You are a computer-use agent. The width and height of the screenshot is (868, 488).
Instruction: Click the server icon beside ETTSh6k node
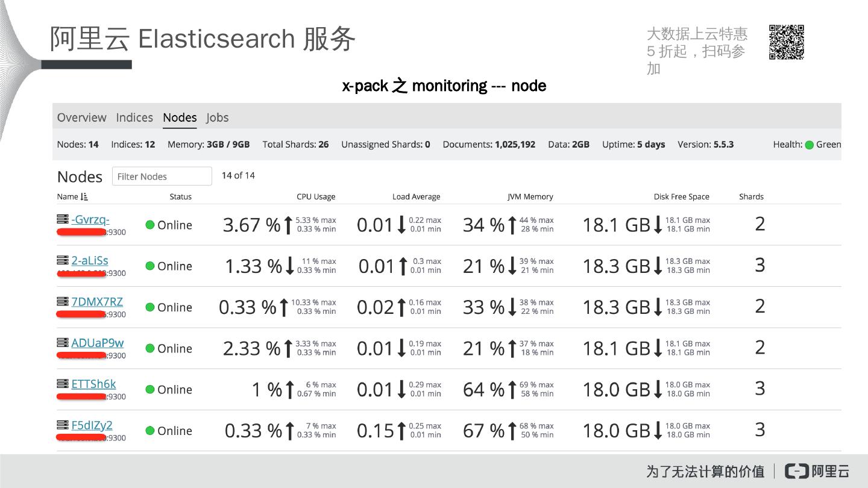62,384
